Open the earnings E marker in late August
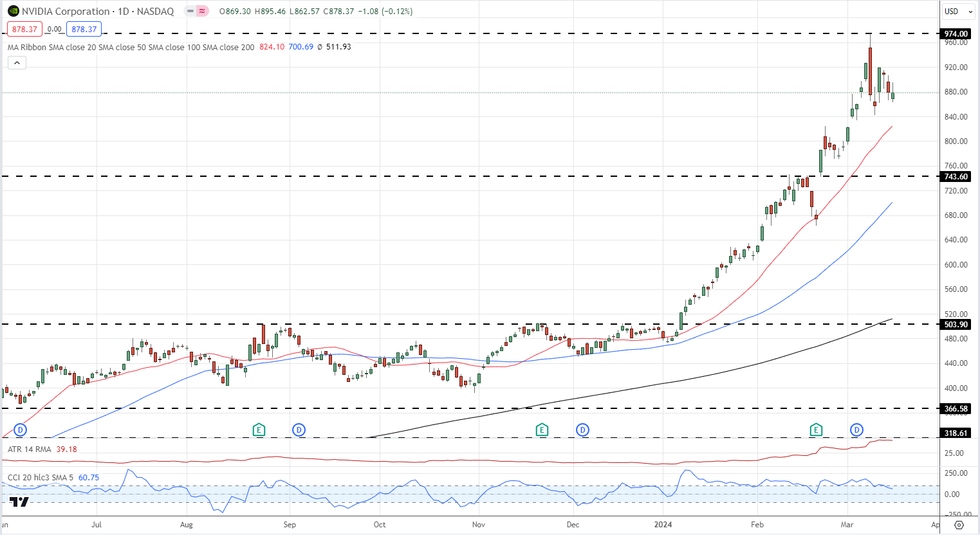The height and width of the screenshot is (535, 980). [x=259, y=430]
